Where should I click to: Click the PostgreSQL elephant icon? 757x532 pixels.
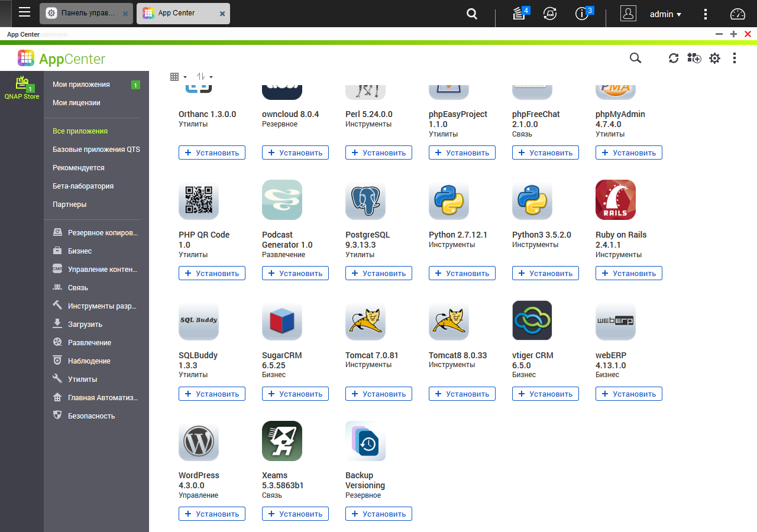coord(365,200)
